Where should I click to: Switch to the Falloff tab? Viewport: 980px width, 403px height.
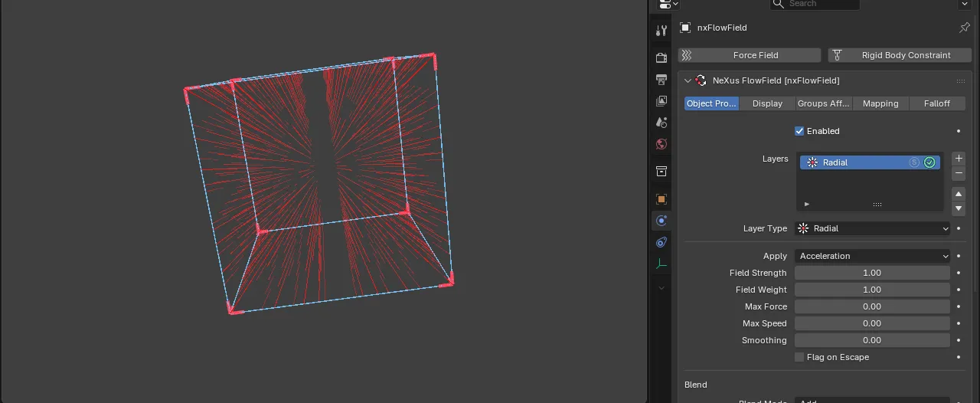click(x=937, y=103)
